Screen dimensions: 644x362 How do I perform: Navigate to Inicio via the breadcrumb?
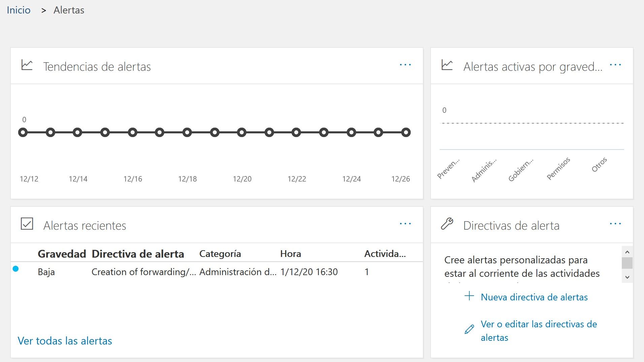(x=19, y=10)
